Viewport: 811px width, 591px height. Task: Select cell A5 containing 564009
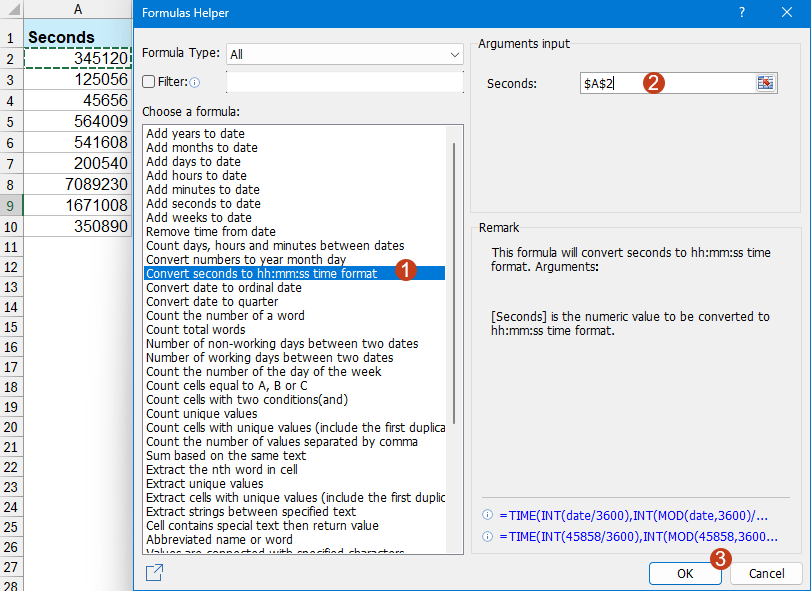click(79, 121)
